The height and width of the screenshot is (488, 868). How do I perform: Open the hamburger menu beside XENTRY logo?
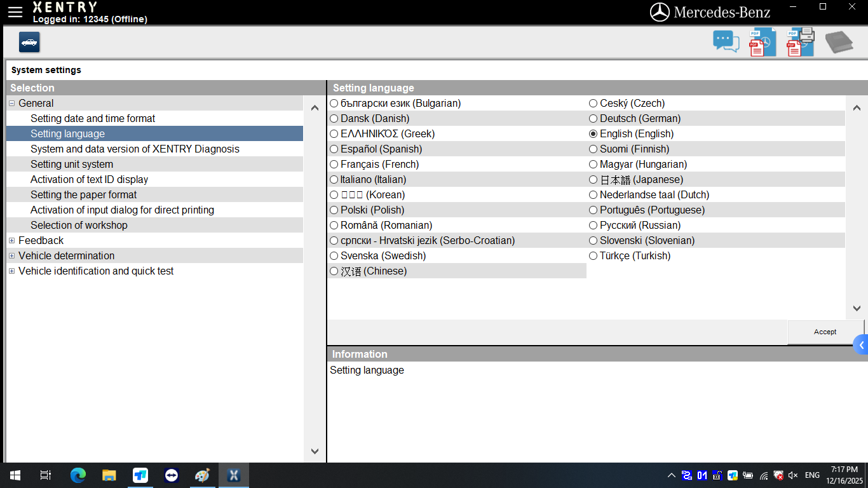14,11
